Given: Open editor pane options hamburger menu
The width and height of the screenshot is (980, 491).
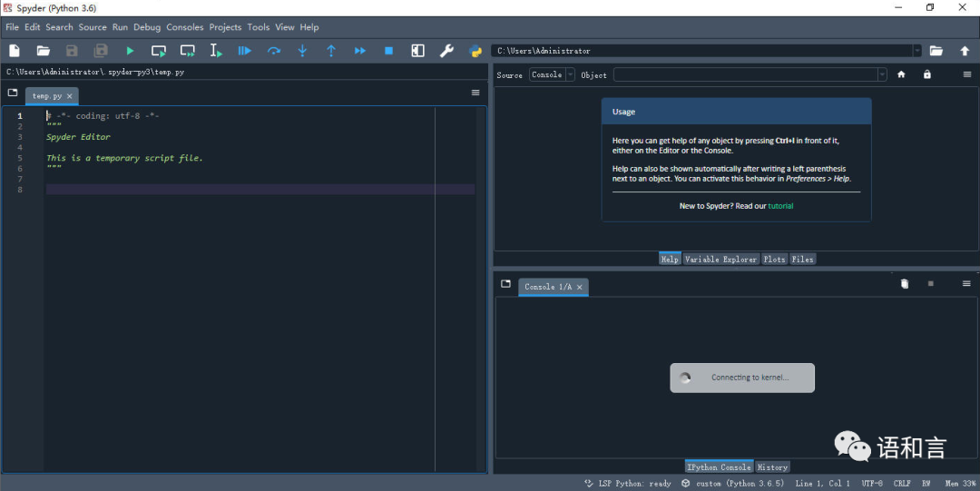Looking at the screenshot, I should click(475, 93).
